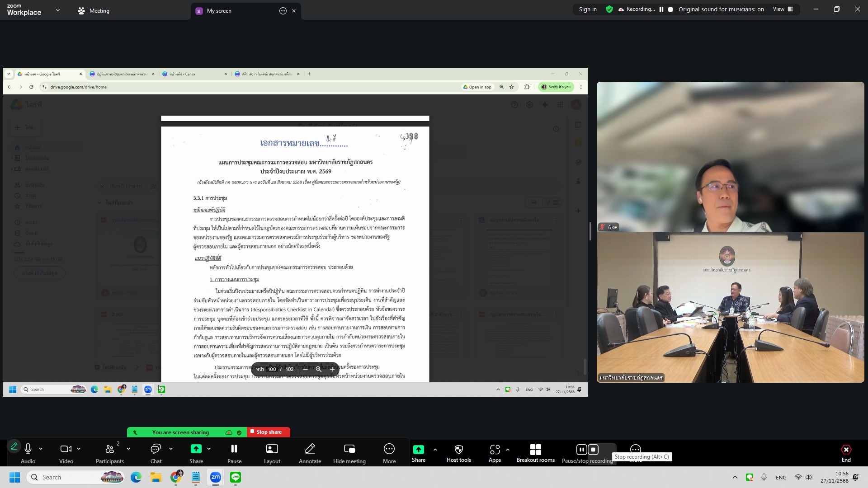The width and height of the screenshot is (868, 488).
Task: Open Breakout rooms
Action: 535,449
